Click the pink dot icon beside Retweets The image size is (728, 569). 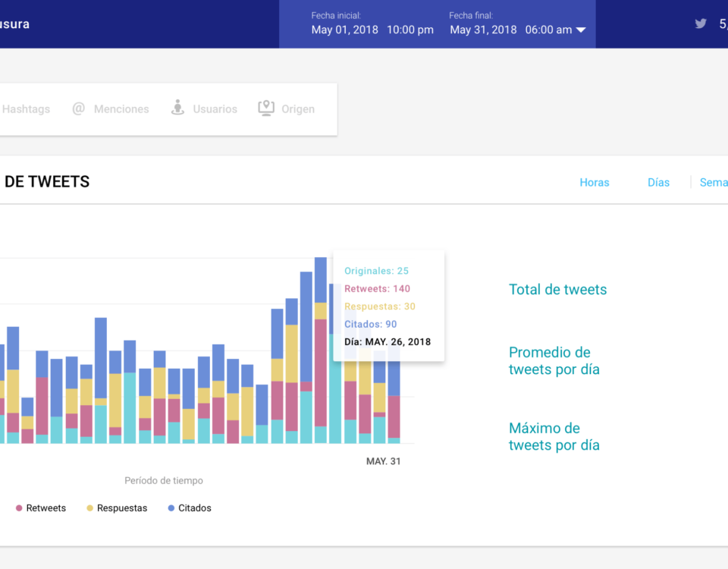(19, 508)
